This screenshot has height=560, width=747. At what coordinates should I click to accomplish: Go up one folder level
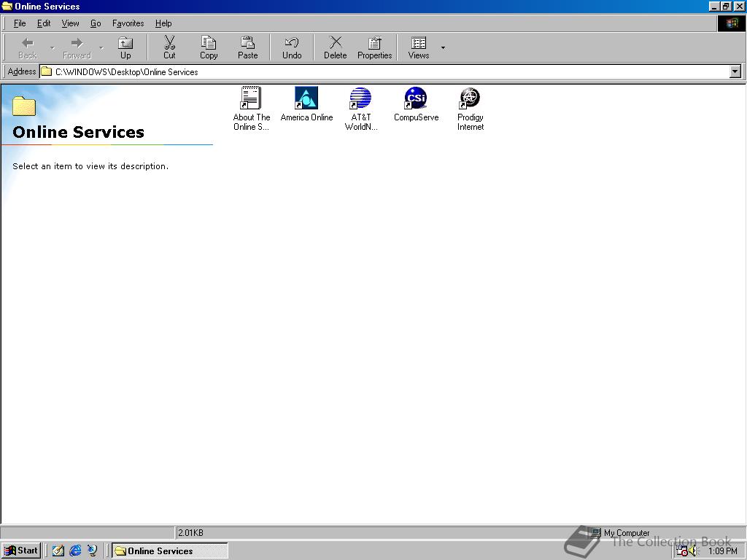(x=125, y=47)
